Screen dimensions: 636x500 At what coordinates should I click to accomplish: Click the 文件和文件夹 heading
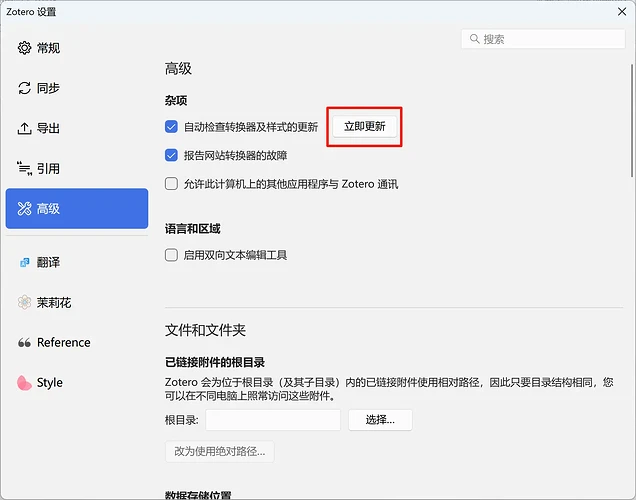click(205, 330)
